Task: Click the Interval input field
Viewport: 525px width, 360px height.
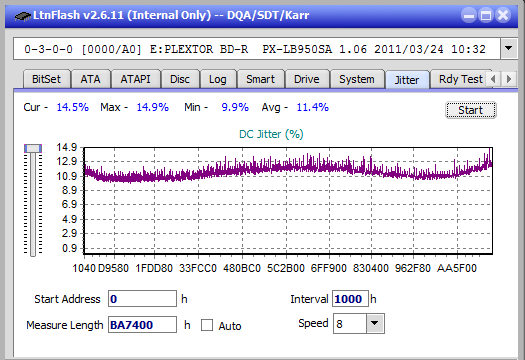Action: click(x=350, y=299)
